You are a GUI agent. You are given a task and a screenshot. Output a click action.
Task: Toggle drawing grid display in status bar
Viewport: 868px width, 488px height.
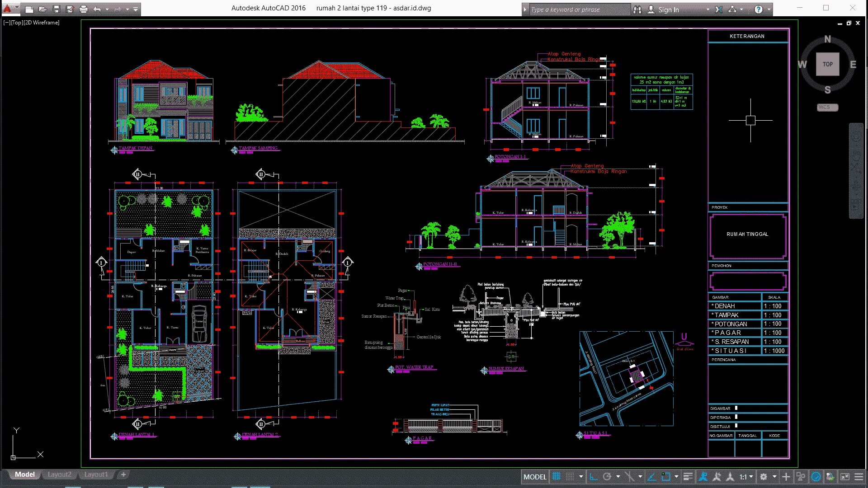[x=557, y=477]
